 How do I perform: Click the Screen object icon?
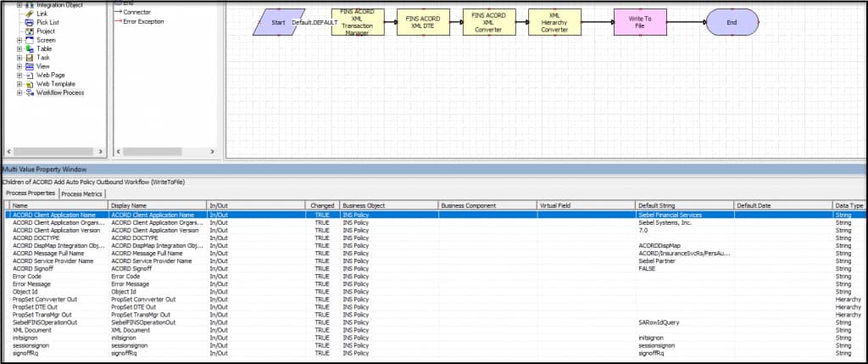pyautogui.click(x=30, y=40)
